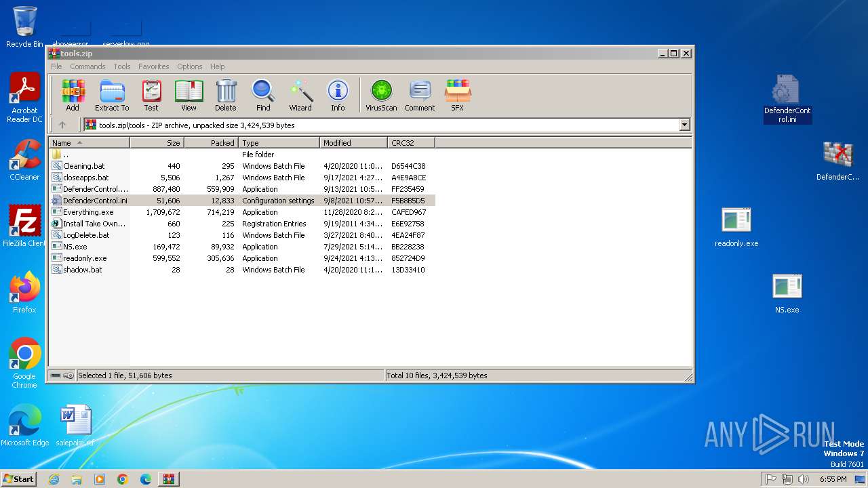Image resolution: width=868 pixels, height=488 pixels.
Task: Open CCleaner desktop shortcut
Action: 24,160
